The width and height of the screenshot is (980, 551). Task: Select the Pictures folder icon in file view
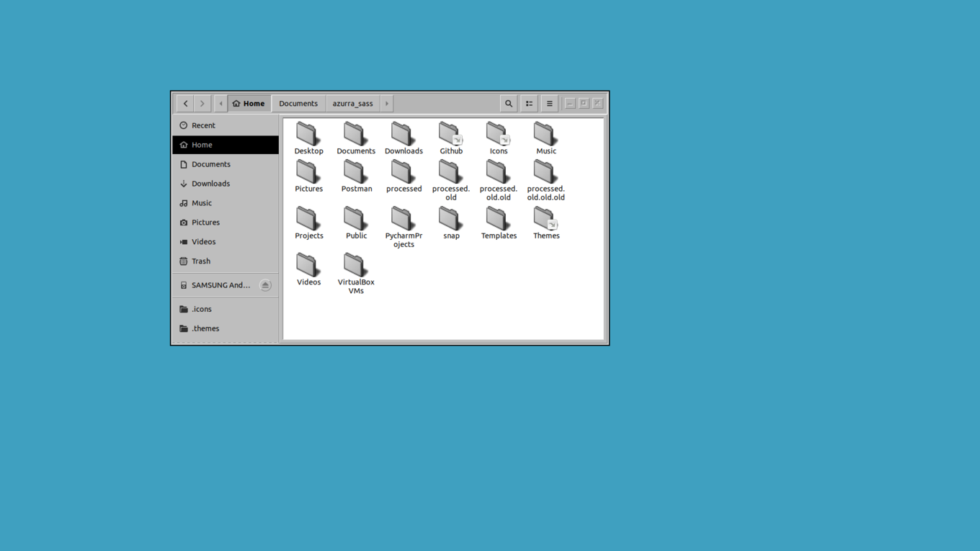tap(308, 176)
